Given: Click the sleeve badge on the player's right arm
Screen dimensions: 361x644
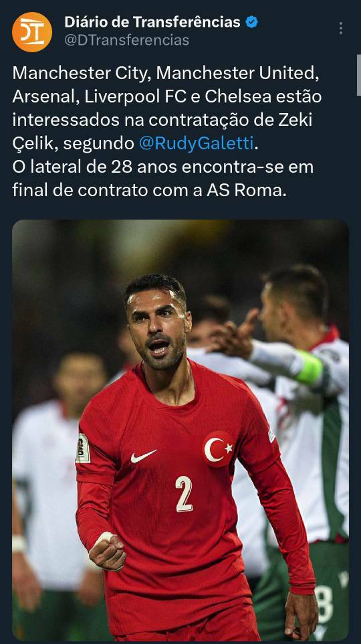Looking at the screenshot, I should [x=84, y=449].
